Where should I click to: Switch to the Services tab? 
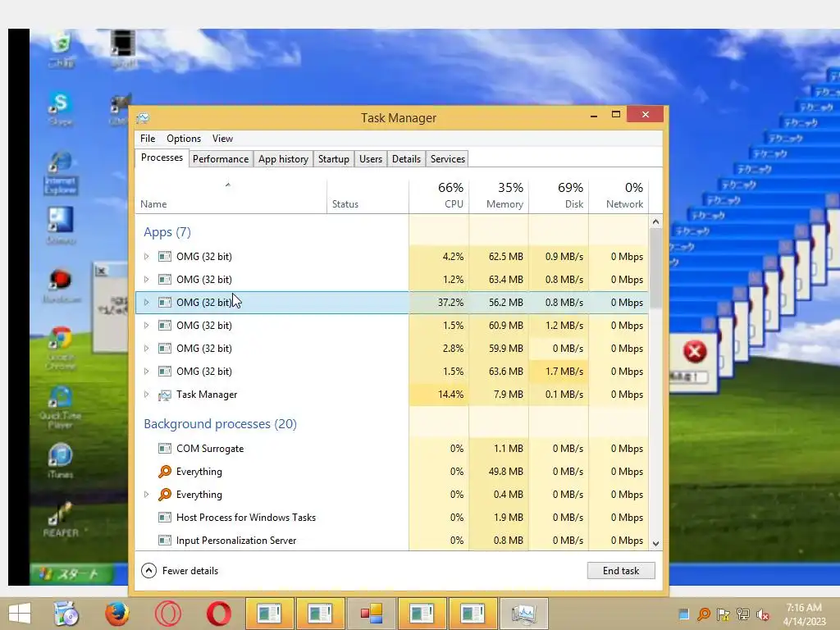[x=448, y=159]
